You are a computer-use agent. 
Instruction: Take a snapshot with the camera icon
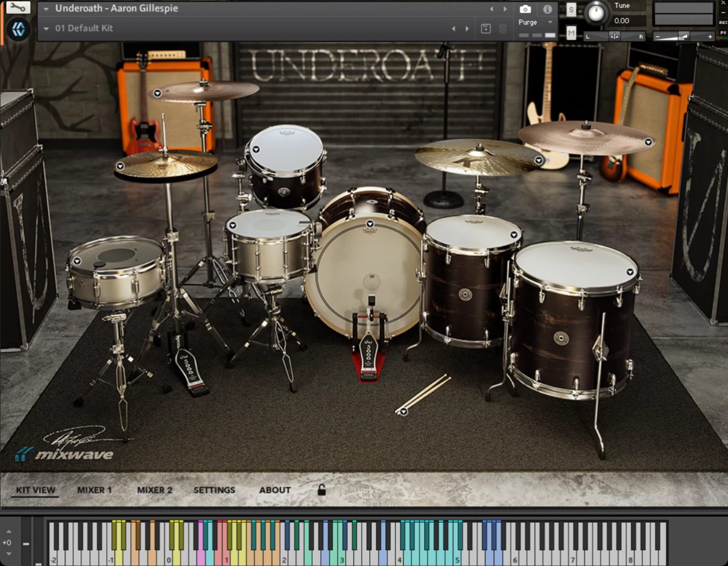(x=525, y=9)
